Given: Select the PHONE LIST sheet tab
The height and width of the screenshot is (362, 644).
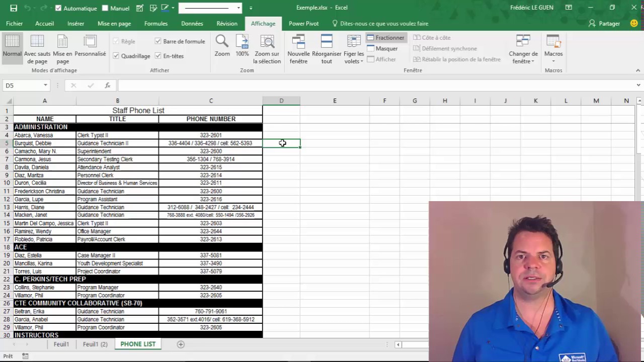Looking at the screenshot, I should [x=138, y=344].
